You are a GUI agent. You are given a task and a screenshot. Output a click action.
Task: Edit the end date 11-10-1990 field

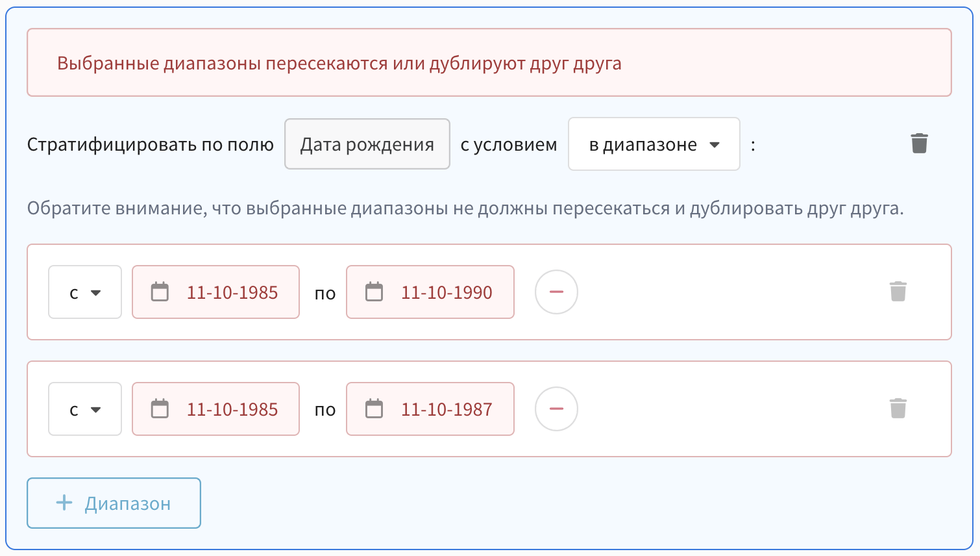click(x=447, y=292)
